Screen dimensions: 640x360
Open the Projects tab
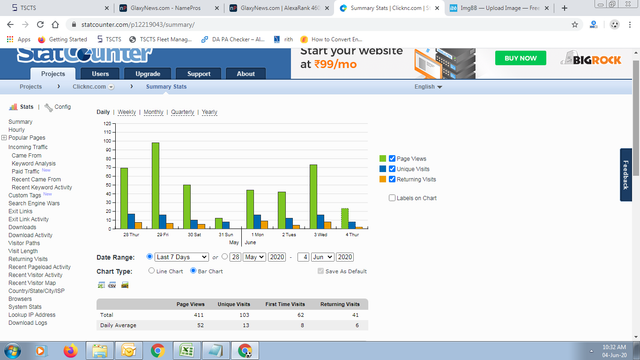coord(53,73)
